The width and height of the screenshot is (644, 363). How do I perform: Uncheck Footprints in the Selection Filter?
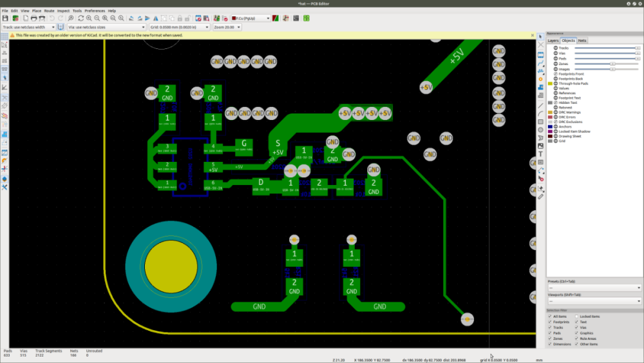549,322
